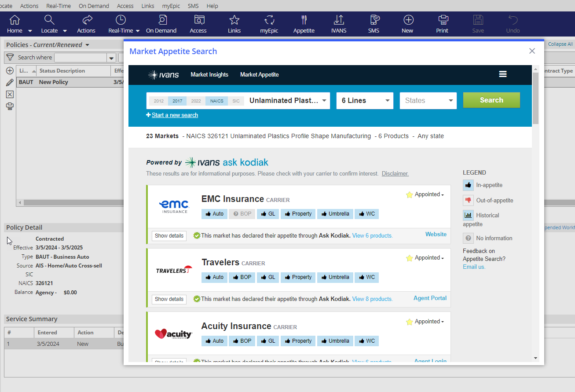Open the View 8 products link for Travelers
Image resolution: width=575 pixels, height=392 pixels.
point(372,299)
